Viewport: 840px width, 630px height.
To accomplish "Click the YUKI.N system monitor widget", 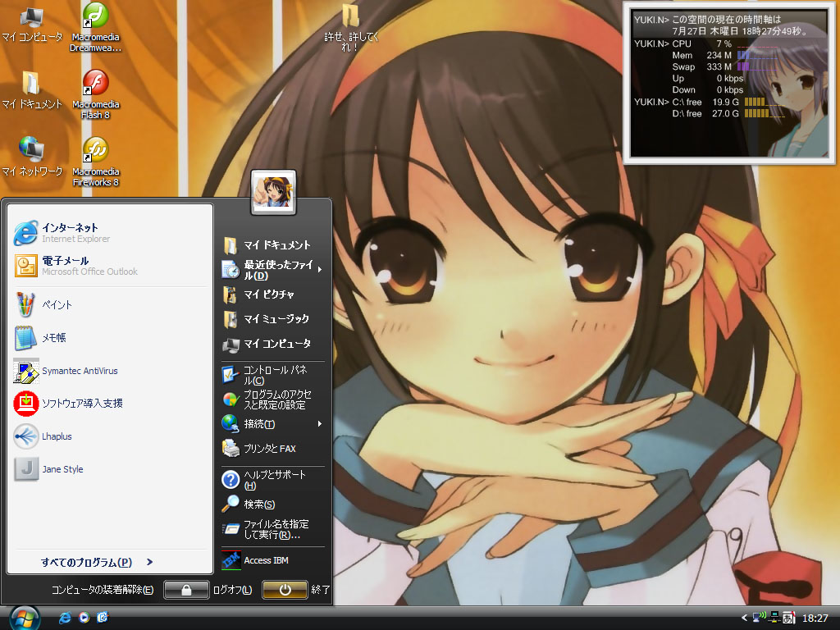I will pyautogui.click(x=729, y=83).
